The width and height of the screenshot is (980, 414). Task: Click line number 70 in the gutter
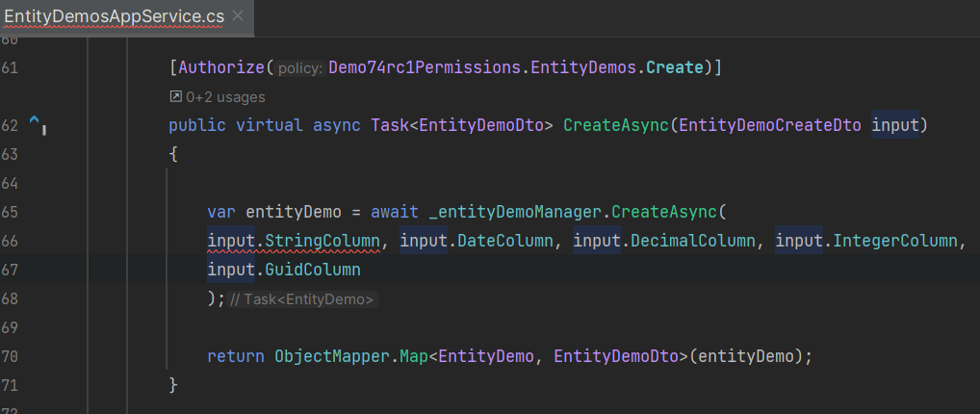coord(11,356)
